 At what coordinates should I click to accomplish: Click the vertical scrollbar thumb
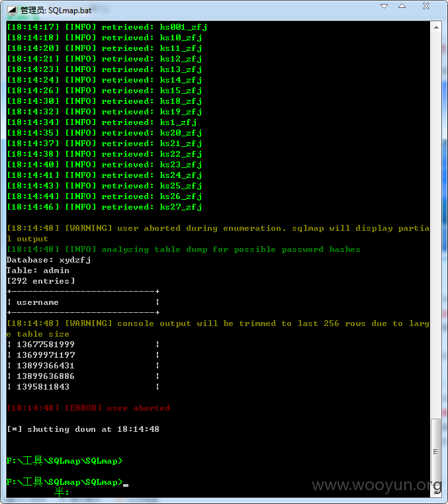436,451
